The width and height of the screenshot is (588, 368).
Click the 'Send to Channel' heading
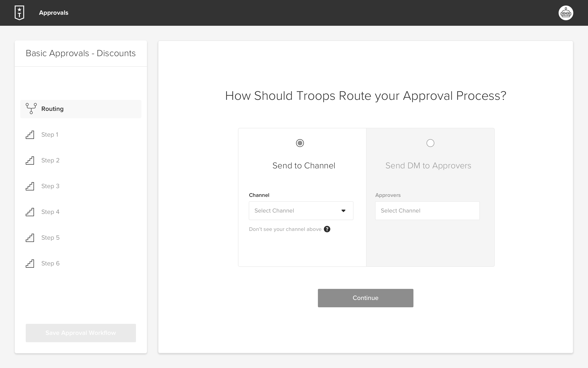[x=304, y=166]
